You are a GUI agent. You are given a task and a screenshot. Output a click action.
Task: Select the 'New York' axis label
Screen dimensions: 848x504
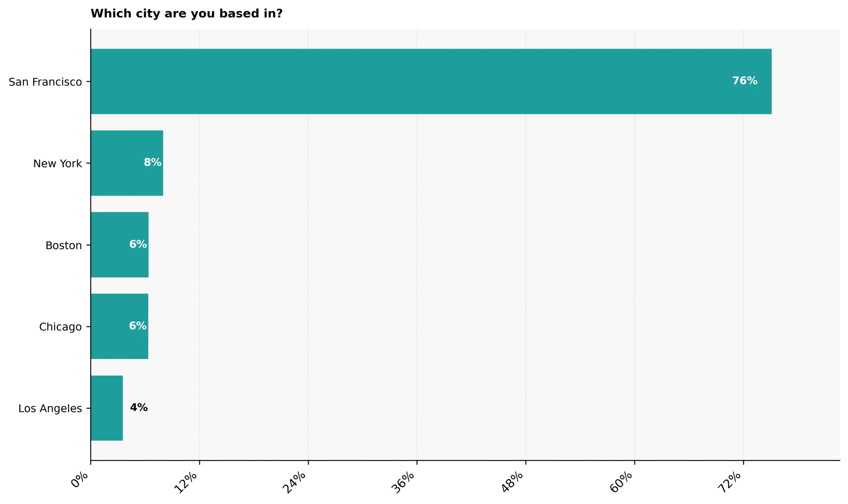[57, 164]
